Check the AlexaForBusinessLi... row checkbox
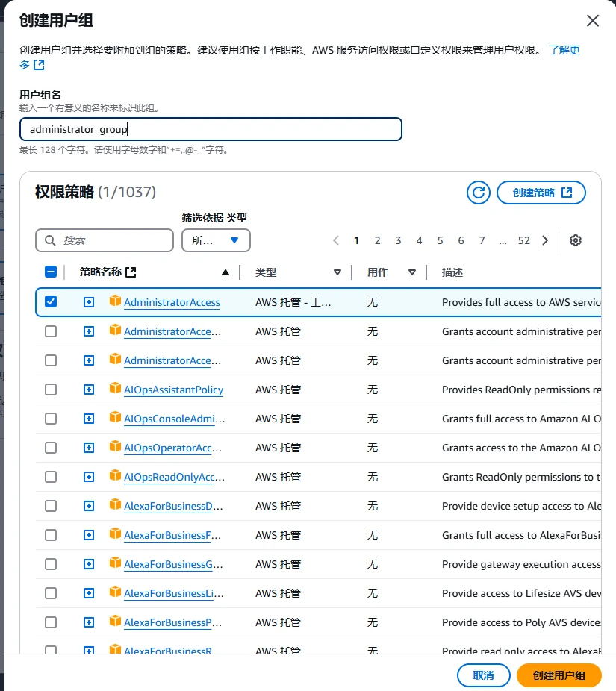Image resolution: width=616 pixels, height=691 pixels. click(51, 593)
